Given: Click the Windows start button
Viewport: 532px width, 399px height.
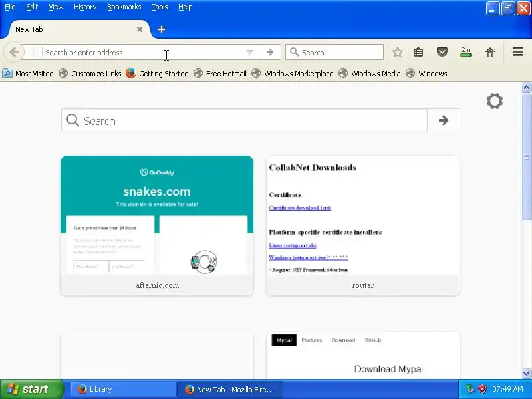Looking at the screenshot, I should pos(31,389).
